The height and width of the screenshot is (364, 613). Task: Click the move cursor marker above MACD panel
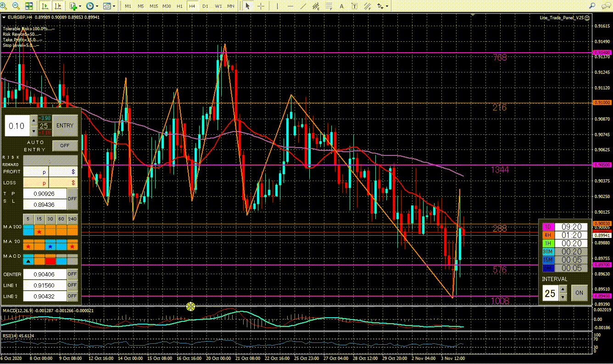pyautogui.click(x=190, y=306)
